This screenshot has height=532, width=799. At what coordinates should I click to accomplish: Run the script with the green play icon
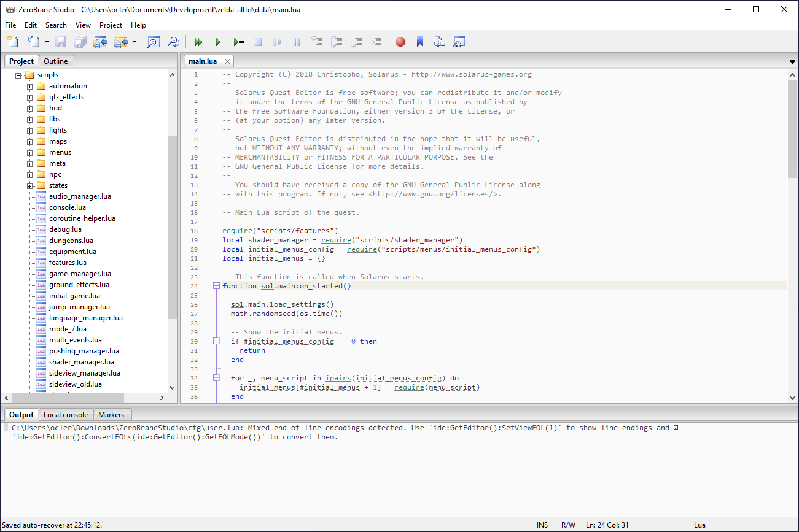[218, 42]
